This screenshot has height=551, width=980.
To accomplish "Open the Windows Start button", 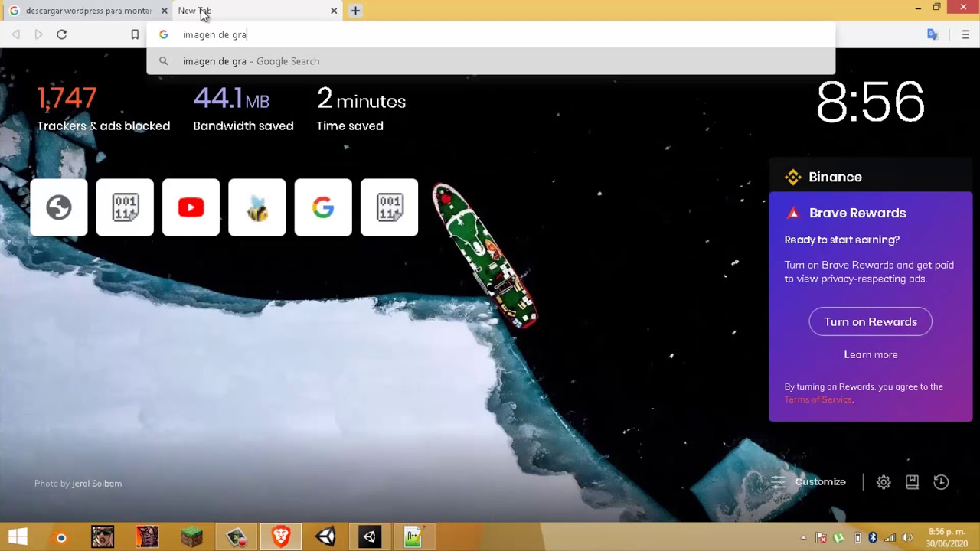I will [18, 537].
